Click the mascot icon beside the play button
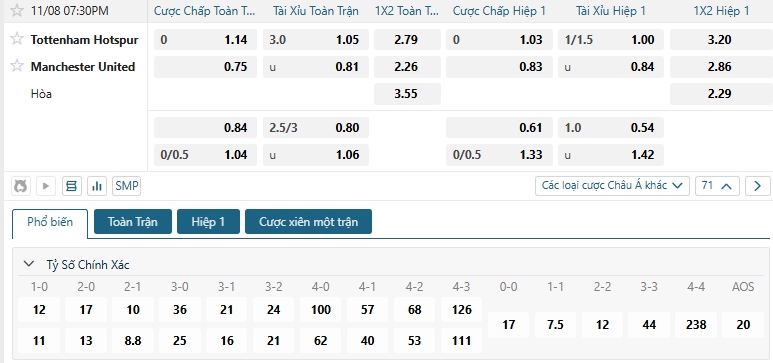 21,186
